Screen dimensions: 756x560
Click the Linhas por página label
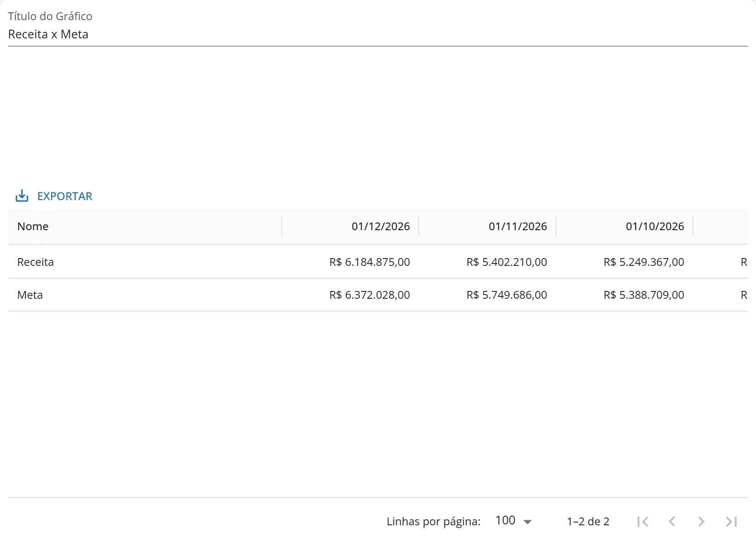coord(433,522)
